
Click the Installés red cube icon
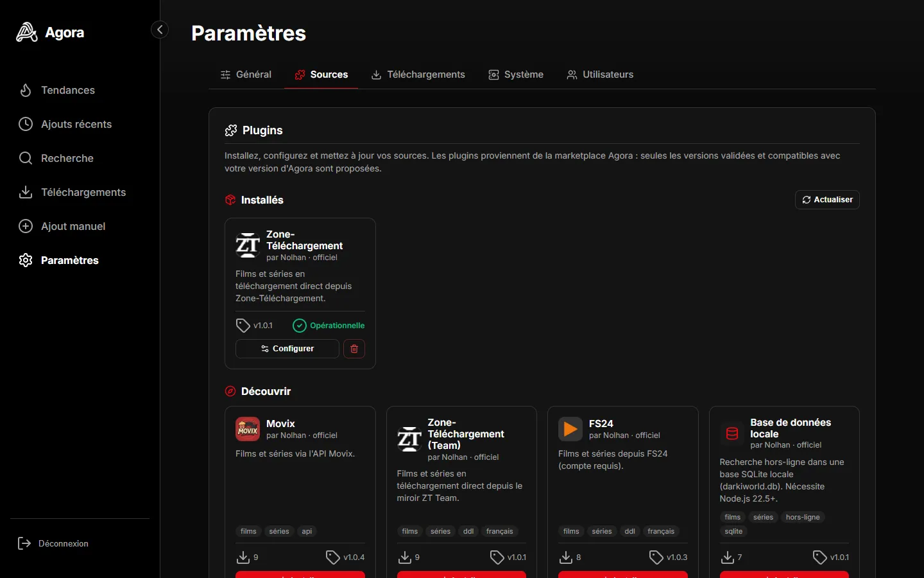click(x=230, y=200)
